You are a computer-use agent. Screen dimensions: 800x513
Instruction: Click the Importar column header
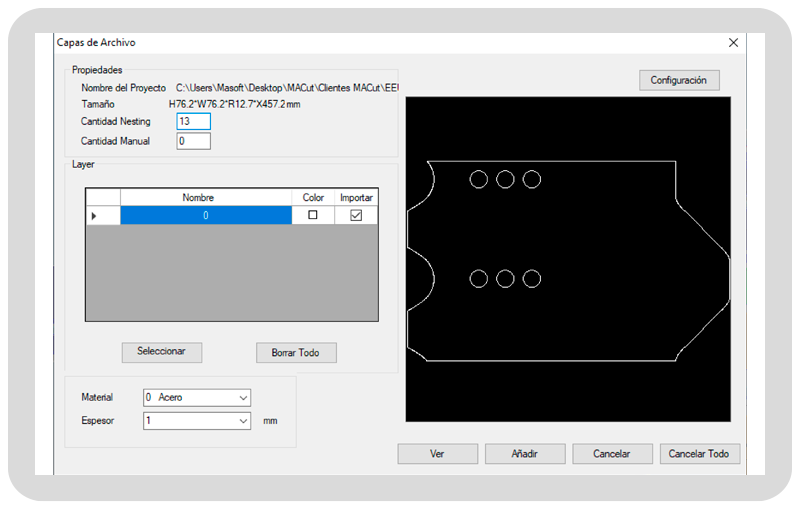click(x=356, y=198)
